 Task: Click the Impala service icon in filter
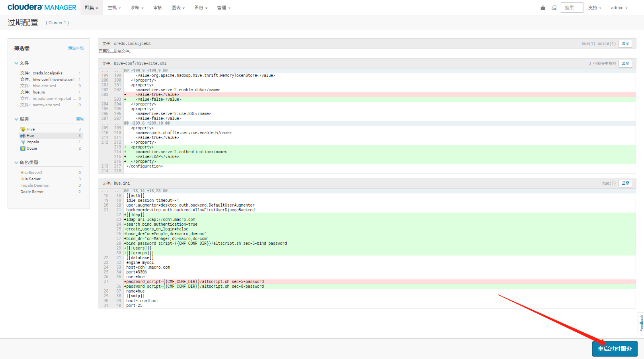coord(23,142)
